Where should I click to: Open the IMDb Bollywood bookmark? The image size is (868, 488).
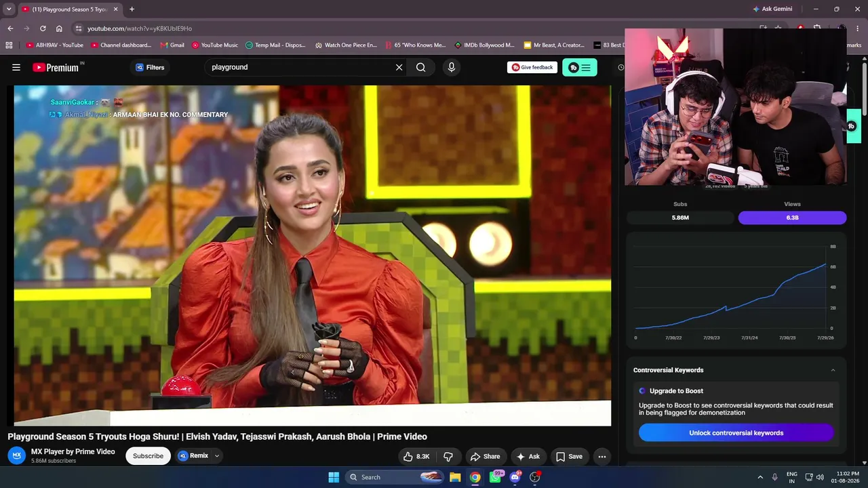485,45
